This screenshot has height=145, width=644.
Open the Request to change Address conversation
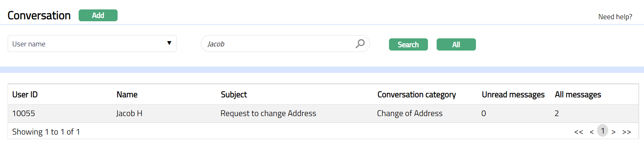(268, 113)
